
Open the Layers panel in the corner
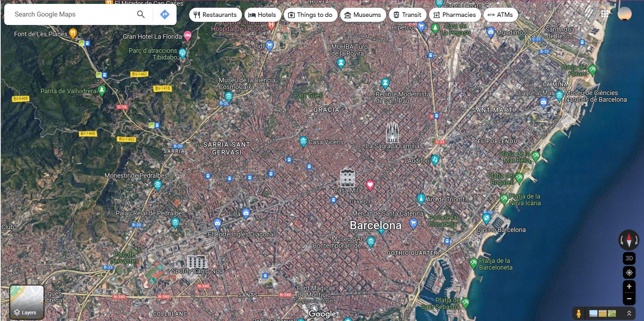[x=27, y=302]
